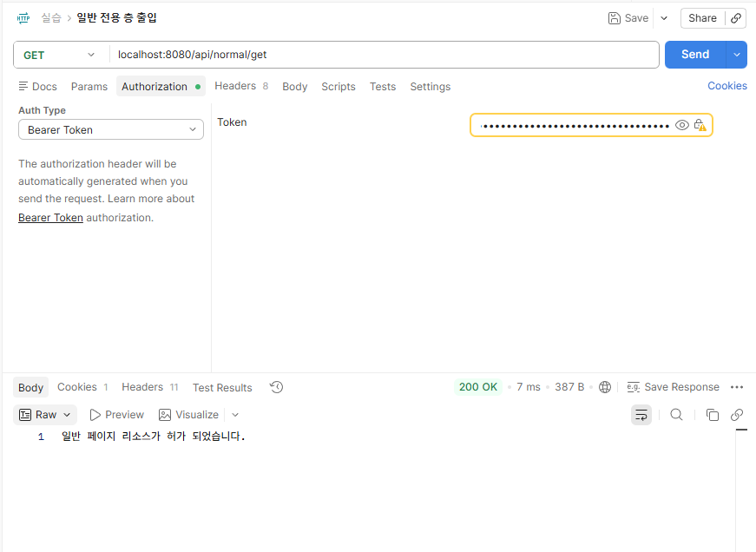Screen dimensions: 756x552
Task: Copy response link via chain icon
Action: point(737,415)
